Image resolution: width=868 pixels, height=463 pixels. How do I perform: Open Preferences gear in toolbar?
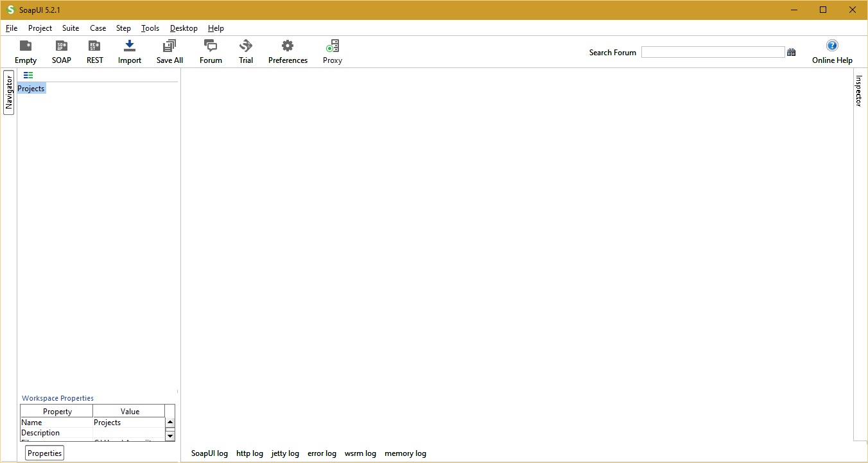point(288,52)
